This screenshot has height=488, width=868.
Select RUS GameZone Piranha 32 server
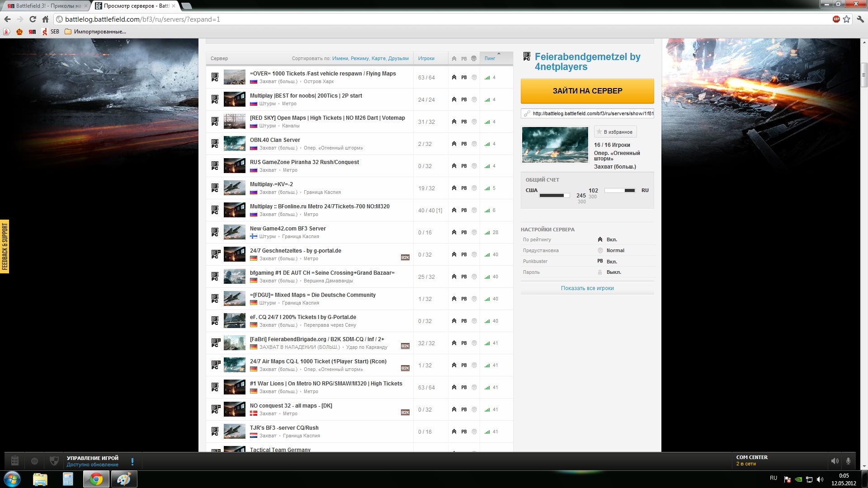point(359,166)
